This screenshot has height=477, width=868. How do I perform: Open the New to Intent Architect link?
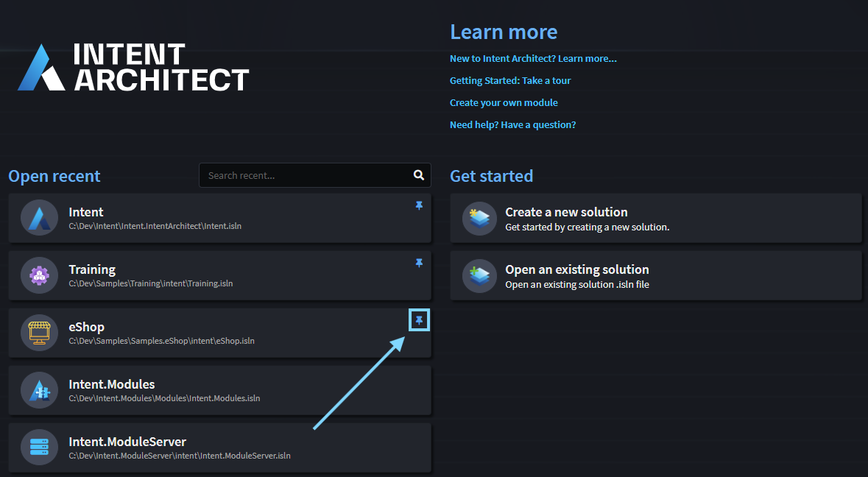click(x=533, y=58)
